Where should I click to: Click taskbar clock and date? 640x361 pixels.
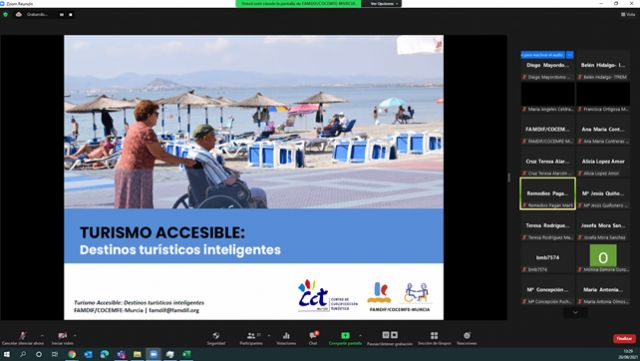[628, 354]
